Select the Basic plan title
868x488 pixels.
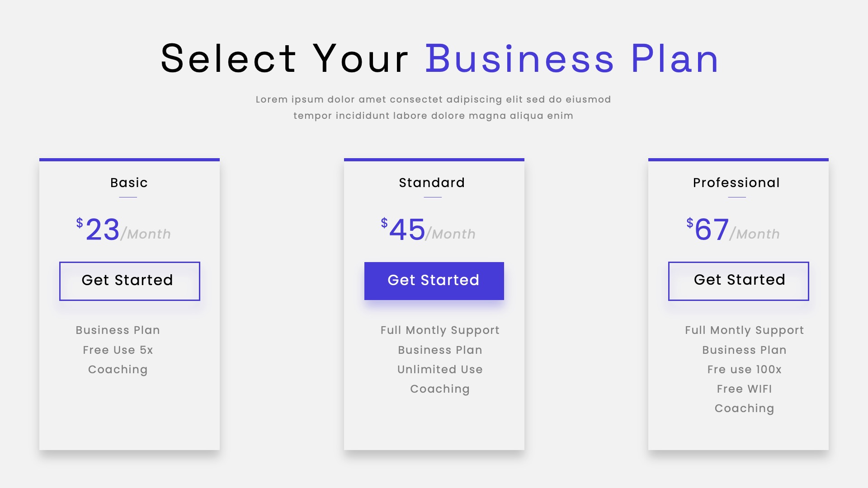pos(129,183)
